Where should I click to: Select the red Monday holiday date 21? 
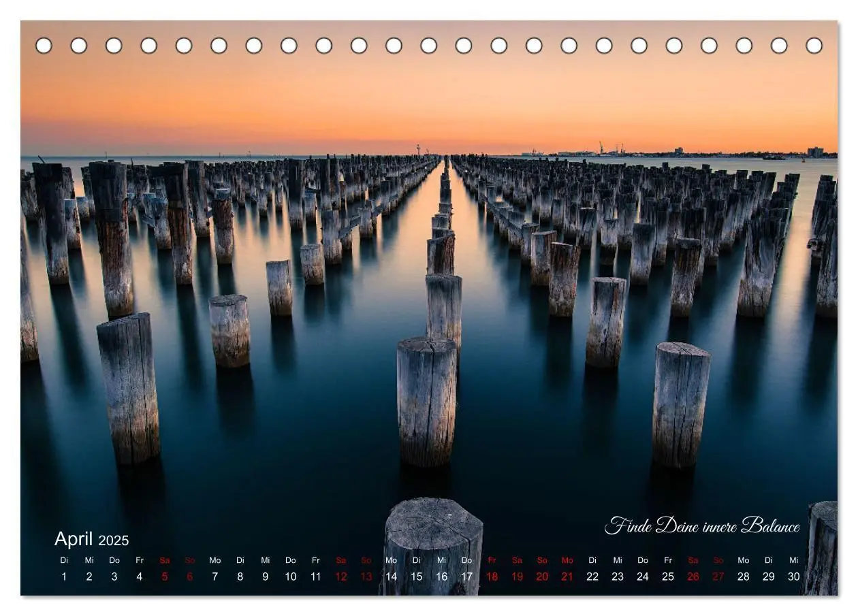tap(567, 577)
